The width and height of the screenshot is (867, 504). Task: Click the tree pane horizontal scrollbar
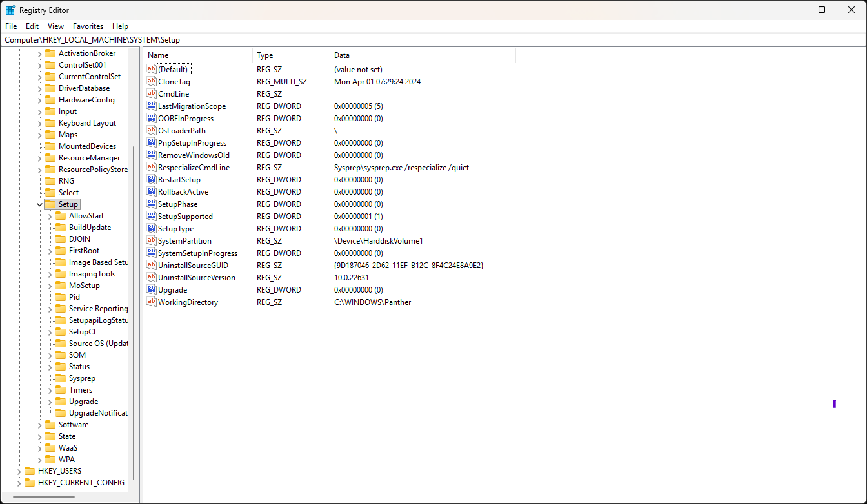(x=44, y=498)
